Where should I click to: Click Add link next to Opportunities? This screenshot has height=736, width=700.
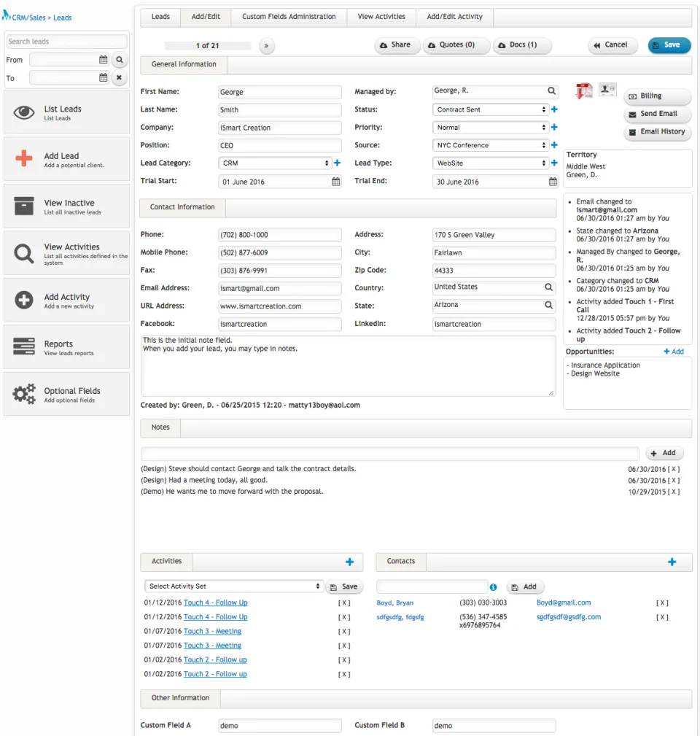point(674,352)
